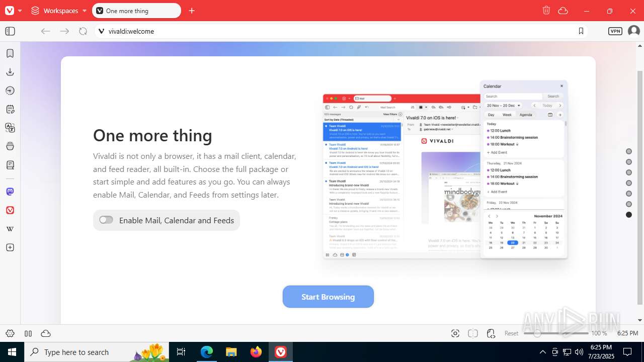Image resolution: width=644 pixels, height=362 pixels.
Task: Open the Mastodon web panel
Action: (x=10, y=192)
